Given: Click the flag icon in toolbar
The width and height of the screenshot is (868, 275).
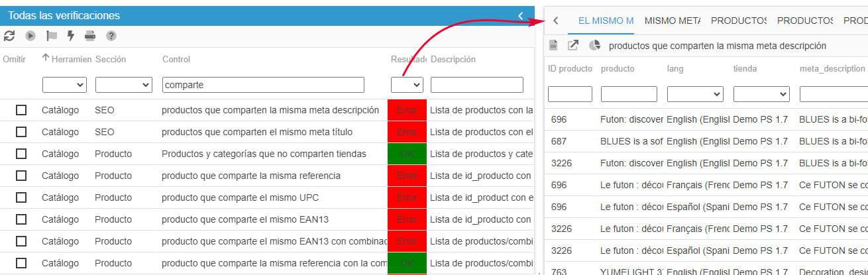Looking at the screenshot, I should [x=51, y=36].
